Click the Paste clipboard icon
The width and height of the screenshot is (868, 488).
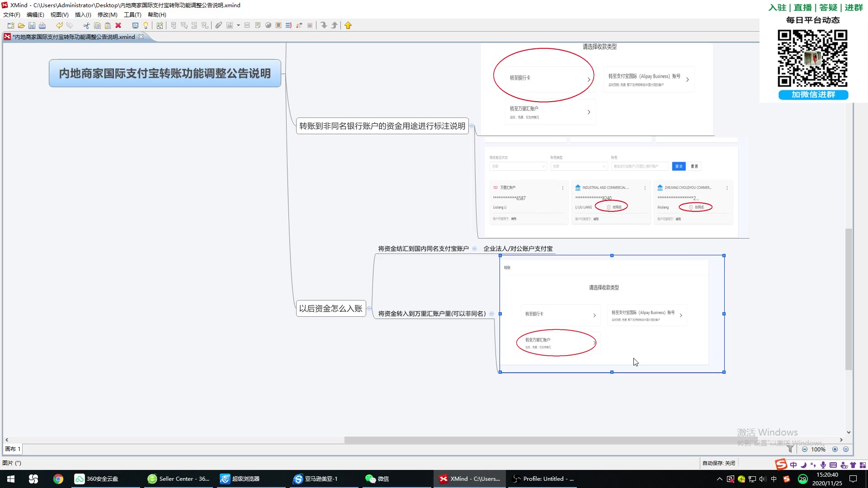(x=108, y=25)
